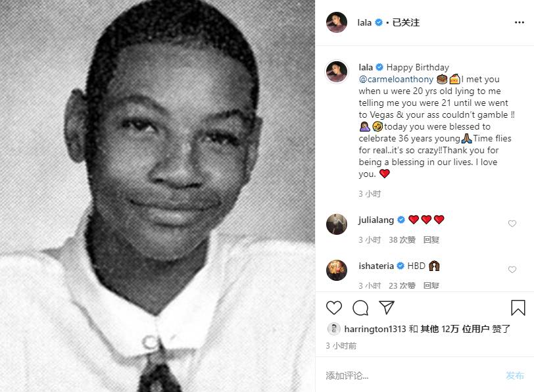Image resolution: width=534 pixels, height=392 pixels.
Task: Open comment bubble icon under post
Action: coord(360,308)
